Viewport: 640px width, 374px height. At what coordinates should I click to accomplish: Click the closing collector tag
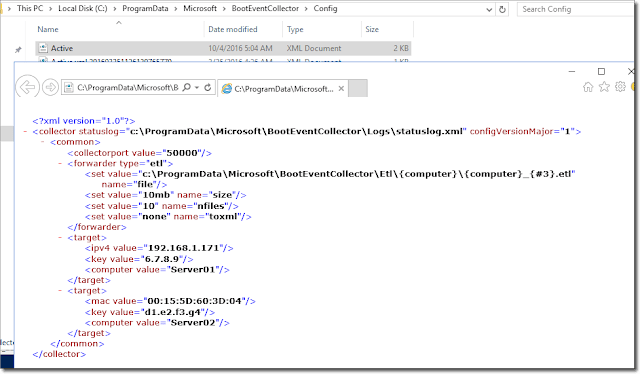coord(59,354)
